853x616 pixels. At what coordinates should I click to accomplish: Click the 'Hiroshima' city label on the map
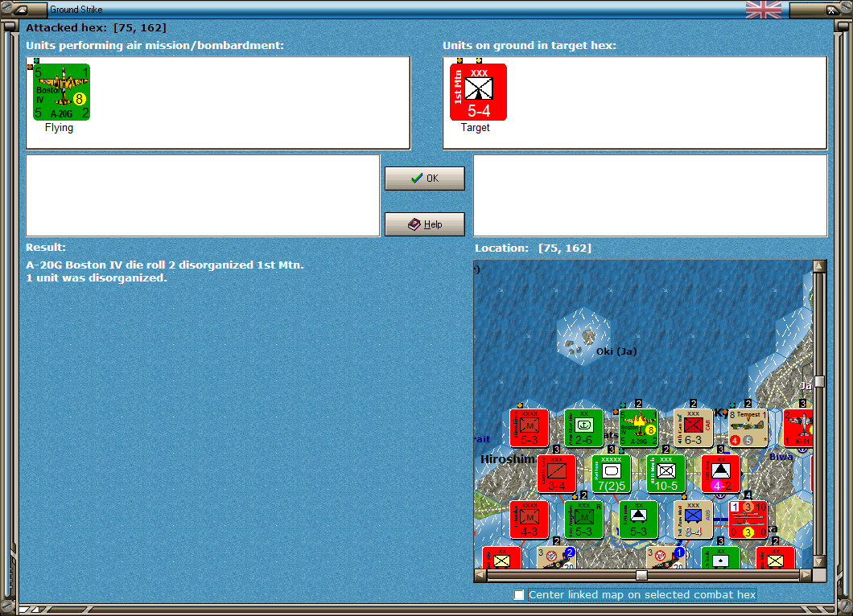click(x=508, y=459)
